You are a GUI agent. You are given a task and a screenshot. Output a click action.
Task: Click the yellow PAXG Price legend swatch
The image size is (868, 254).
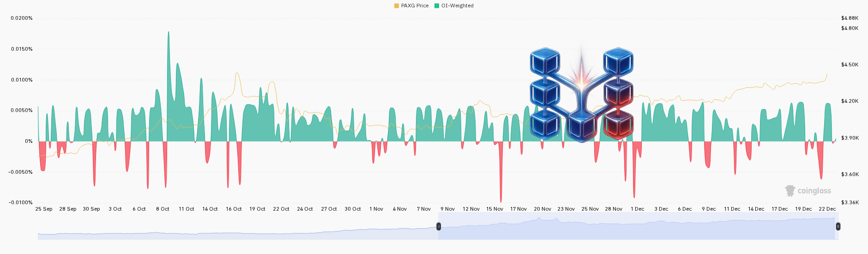[396, 6]
